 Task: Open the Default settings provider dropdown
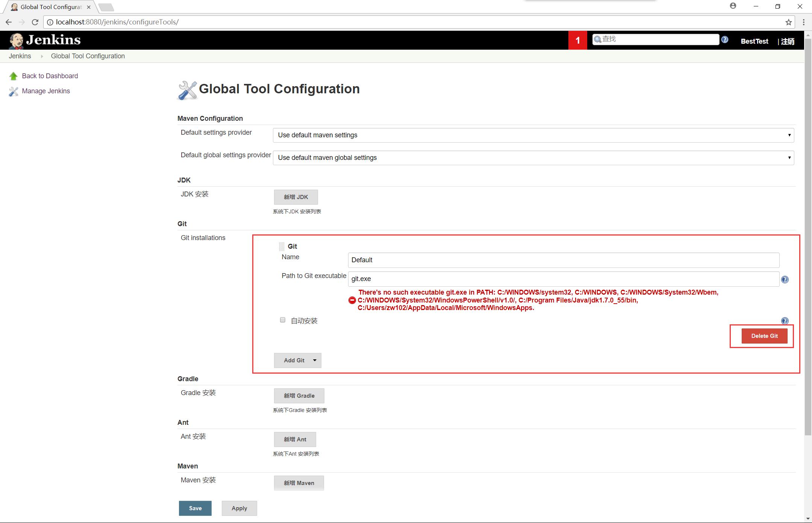tap(533, 135)
